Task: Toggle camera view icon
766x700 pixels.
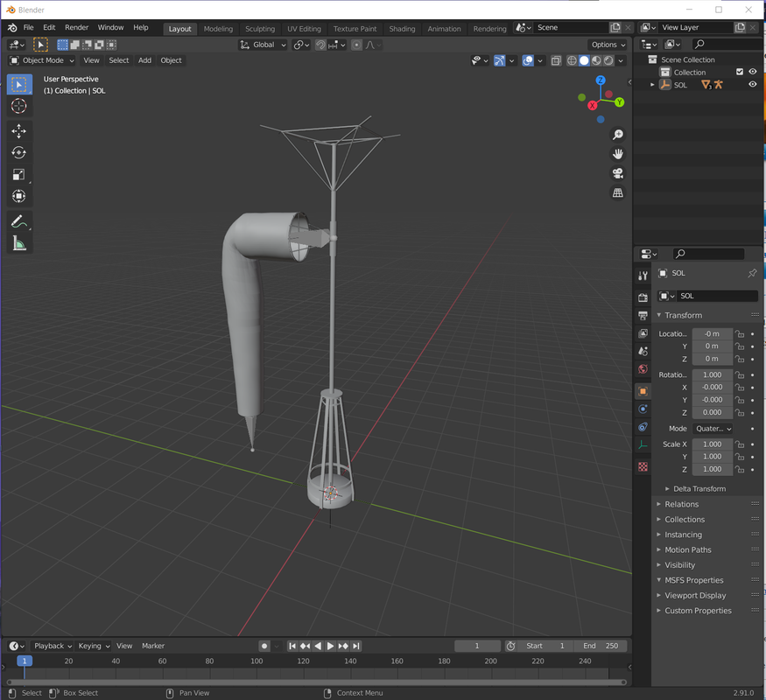Action: 618,173
